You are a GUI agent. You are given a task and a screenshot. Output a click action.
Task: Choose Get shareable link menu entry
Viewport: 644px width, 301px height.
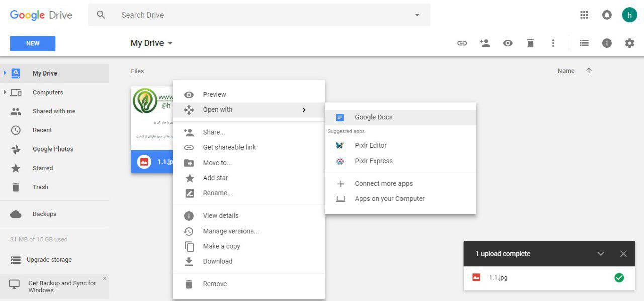point(249,147)
